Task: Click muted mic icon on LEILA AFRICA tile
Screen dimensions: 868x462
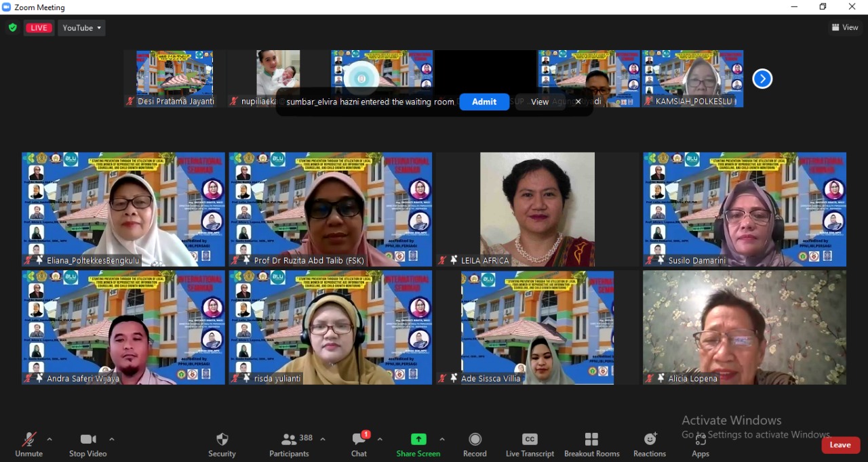Action: 443,260
